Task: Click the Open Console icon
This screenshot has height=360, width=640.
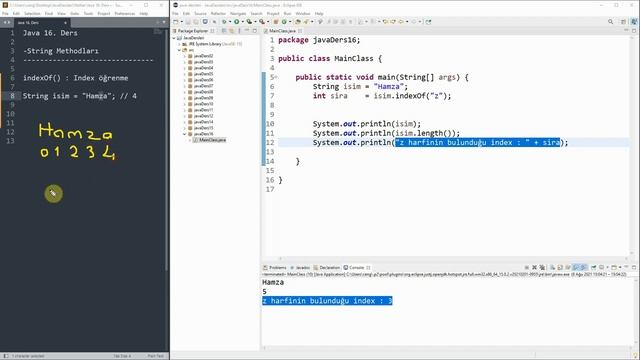Action: point(613,267)
